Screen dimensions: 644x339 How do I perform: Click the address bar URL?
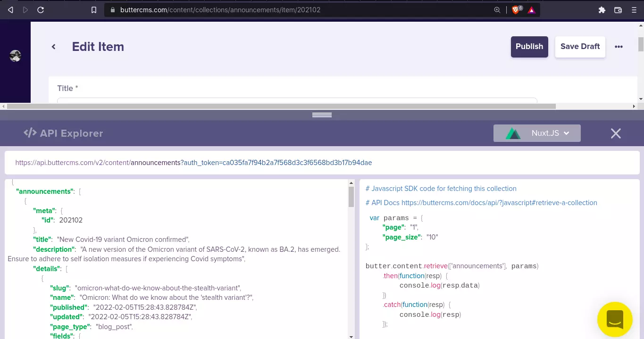[x=220, y=9]
